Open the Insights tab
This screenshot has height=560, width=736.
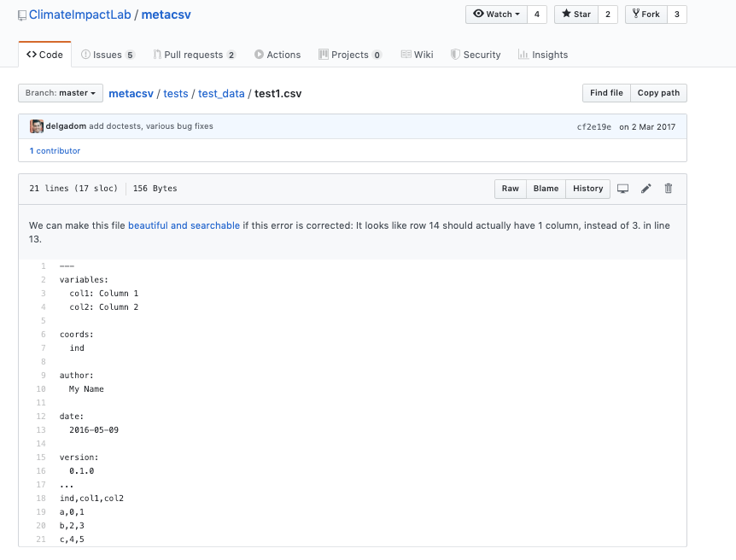(543, 55)
